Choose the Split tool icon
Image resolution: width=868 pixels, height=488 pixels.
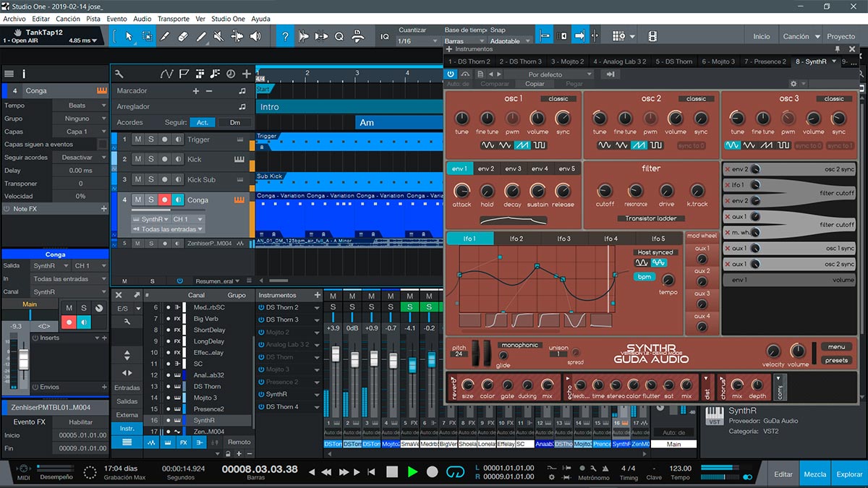click(x=165, y=35)
